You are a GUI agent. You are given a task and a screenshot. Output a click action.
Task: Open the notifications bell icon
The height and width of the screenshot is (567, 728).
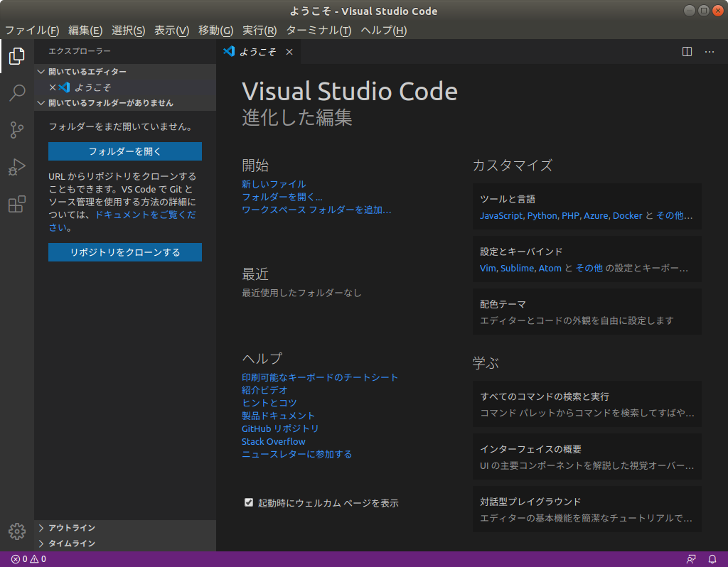pyautogui.click(x=712, y=559)
